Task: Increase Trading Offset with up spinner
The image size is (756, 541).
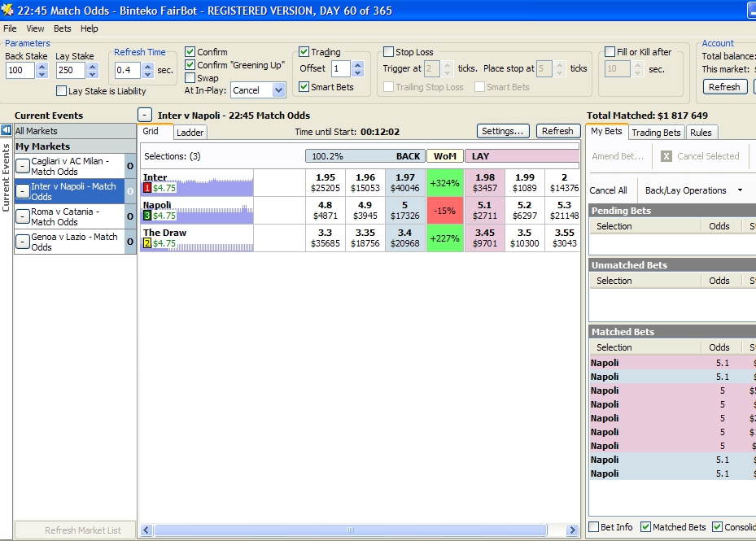Action: pyautogui.click(x=357, y=65)
